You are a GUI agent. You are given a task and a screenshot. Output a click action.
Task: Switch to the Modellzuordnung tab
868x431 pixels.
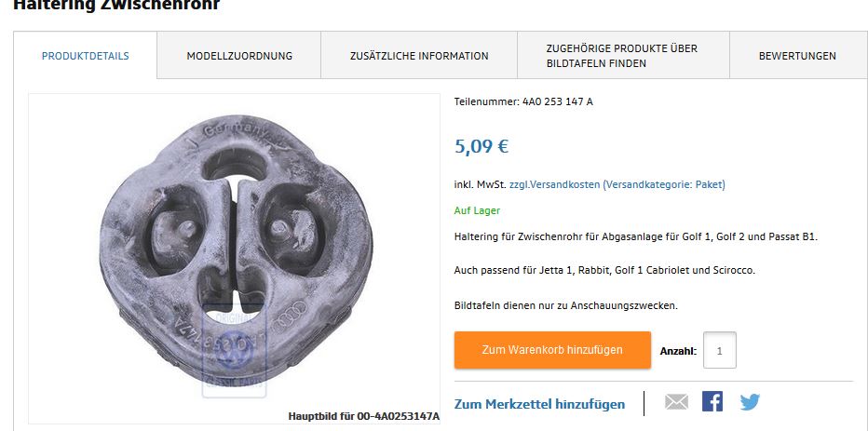pos(239,56)
